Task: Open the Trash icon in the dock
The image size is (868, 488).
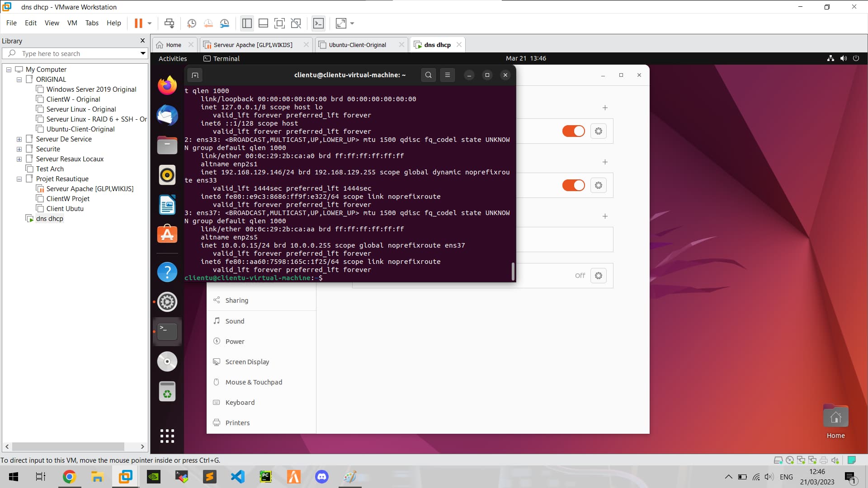Action: point(167,391)
